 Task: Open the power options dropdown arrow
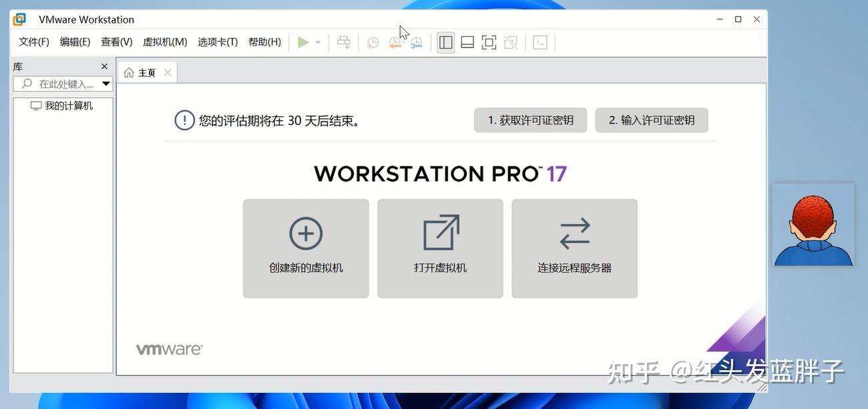click(316, 42)
